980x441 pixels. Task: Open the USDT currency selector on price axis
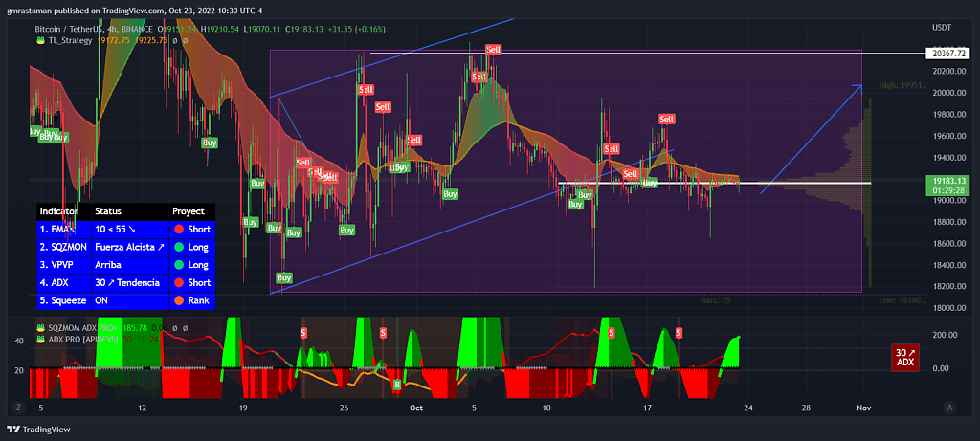pyautogui.click(x=943, y=27)
